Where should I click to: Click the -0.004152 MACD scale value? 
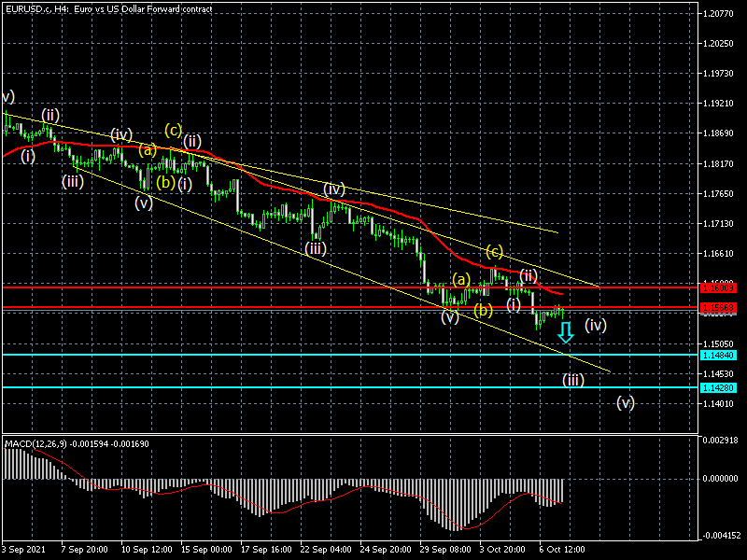(x=721, y=536)
